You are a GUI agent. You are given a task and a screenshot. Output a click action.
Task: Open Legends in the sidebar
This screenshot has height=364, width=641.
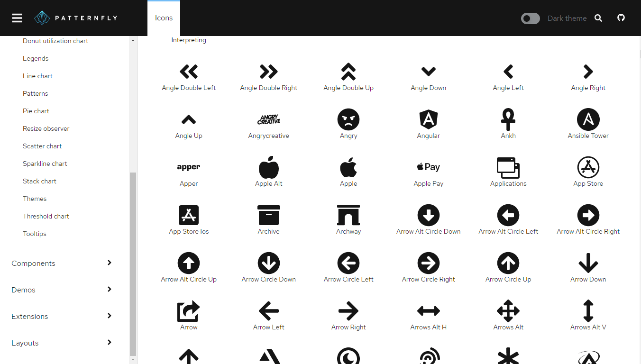point(36,58)
